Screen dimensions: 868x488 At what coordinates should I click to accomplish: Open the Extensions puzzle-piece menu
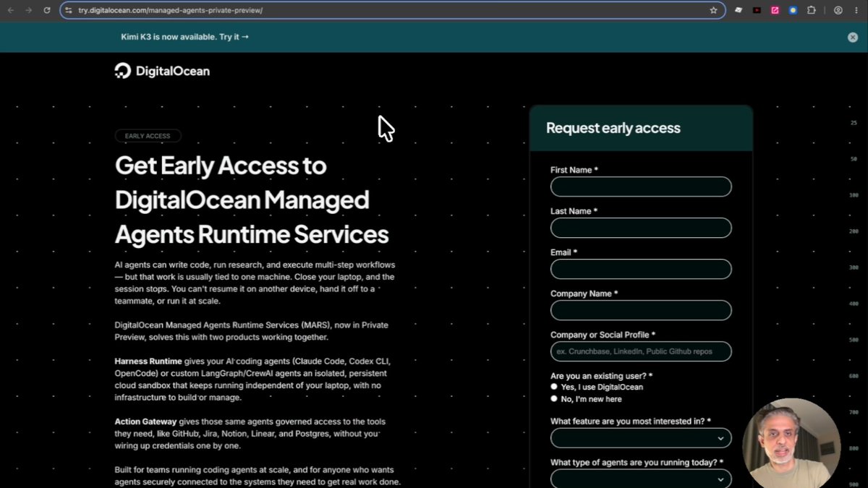pyautogui.click(x=811, y=10)
